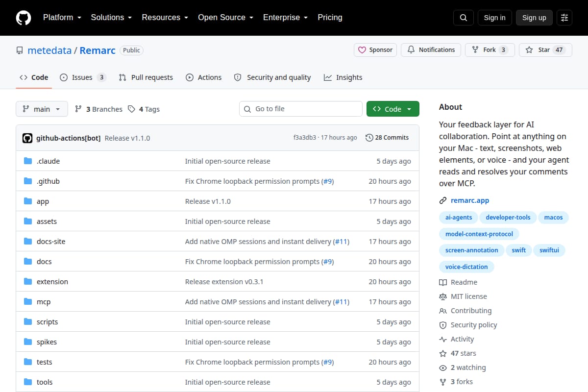The width and height of the screenshot is (588, 392).
Task: Open the green Code dropdown button
Action: [393, 109]
